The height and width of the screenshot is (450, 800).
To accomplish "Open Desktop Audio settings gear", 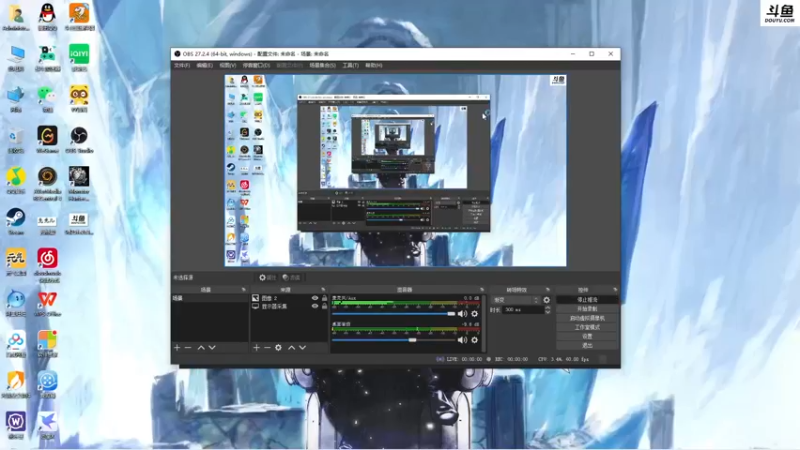I will click(x=474, y=340).
